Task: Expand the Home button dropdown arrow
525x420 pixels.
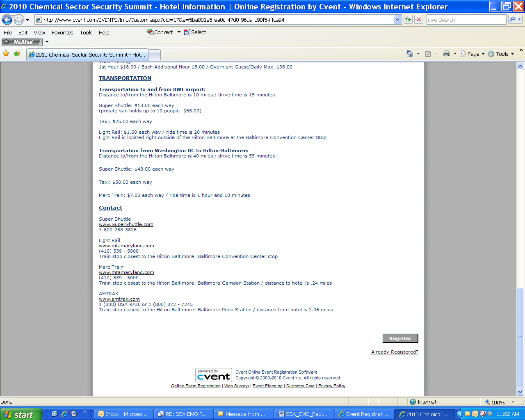Action: 418,54
